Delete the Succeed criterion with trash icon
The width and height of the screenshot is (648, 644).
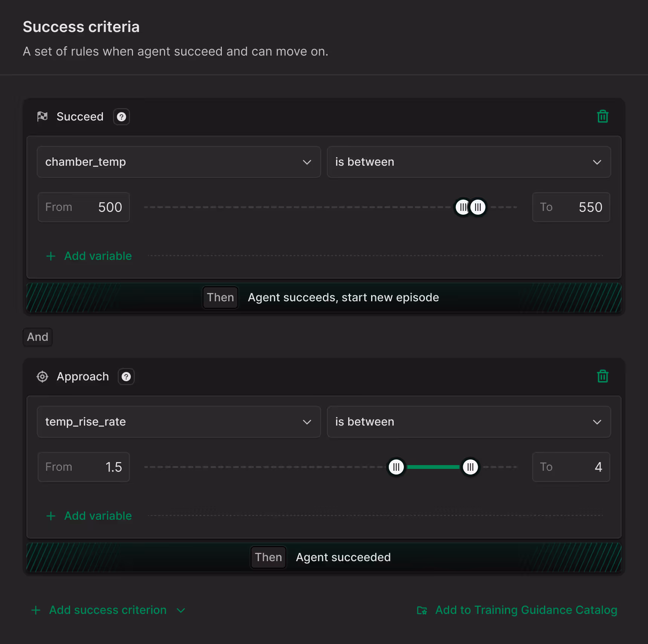pos(602,116)
